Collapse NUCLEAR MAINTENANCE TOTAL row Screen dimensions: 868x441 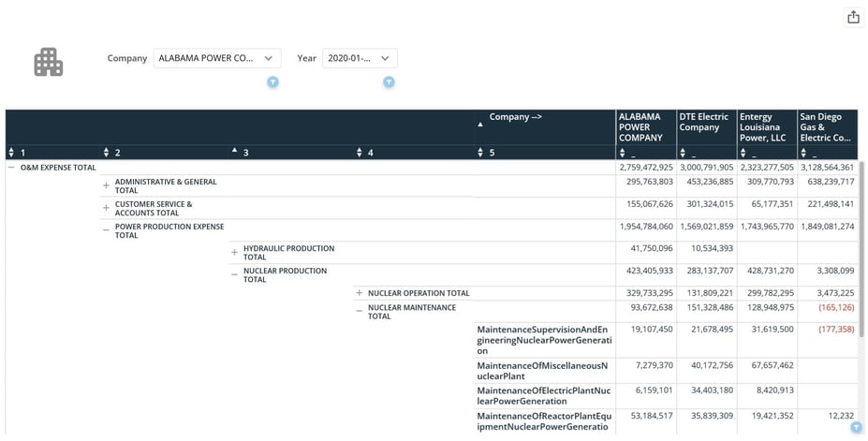(360, 312)
